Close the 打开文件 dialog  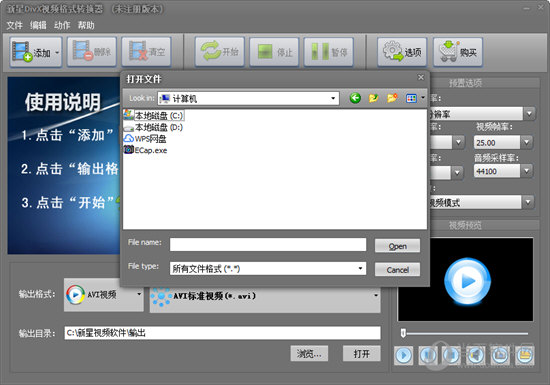click(x=421, y=77)
